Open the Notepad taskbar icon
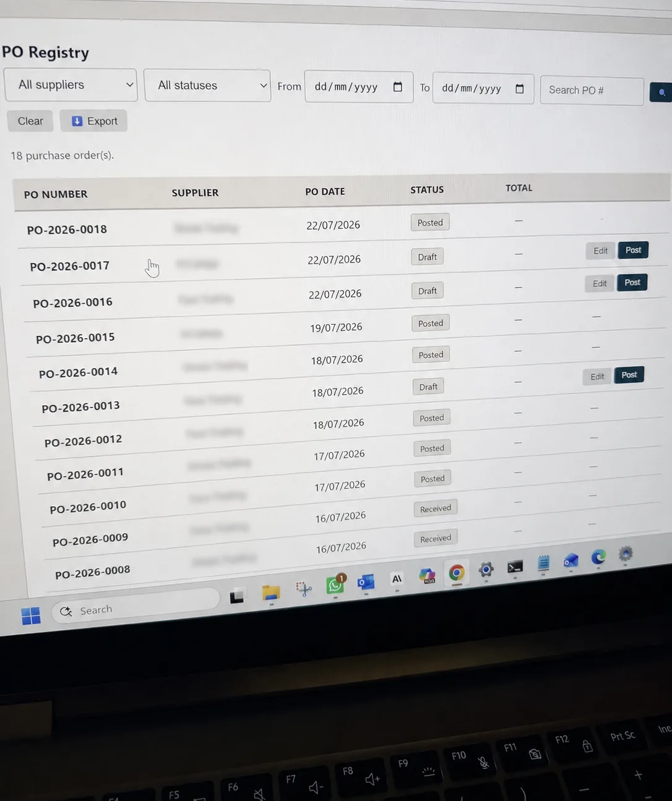672x801 pixels. tap(543, 563)
